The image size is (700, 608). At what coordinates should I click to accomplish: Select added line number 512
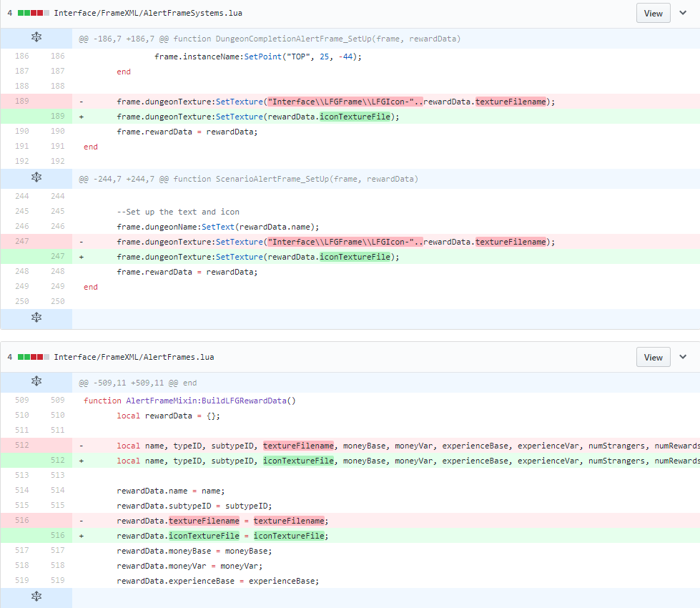[58, 460]
